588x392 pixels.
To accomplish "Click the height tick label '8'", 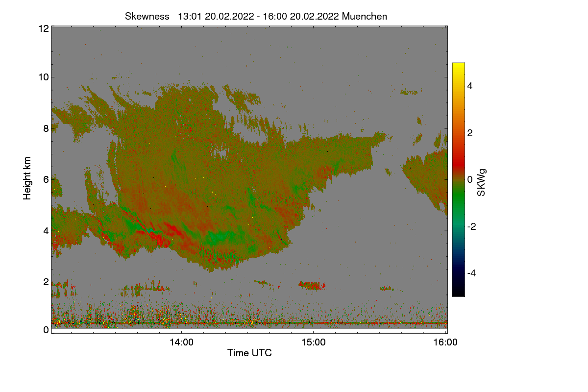I will coord(46,128).
